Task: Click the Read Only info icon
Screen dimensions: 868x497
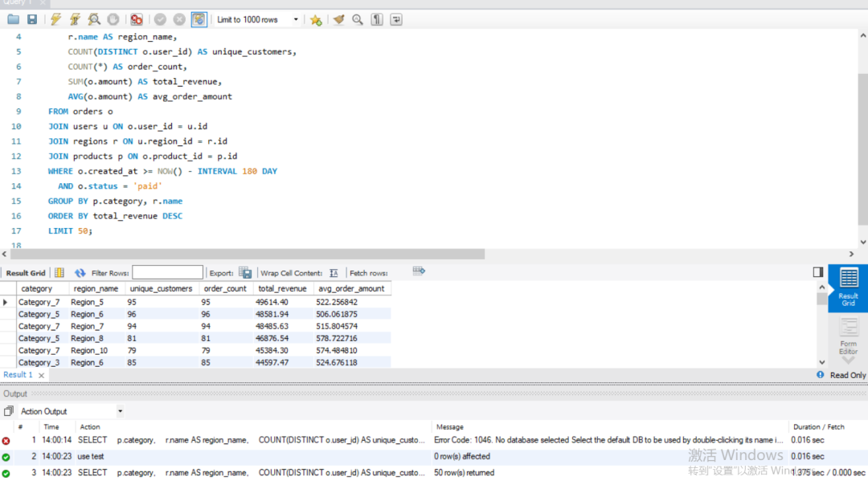Action: tap(821, 375)
